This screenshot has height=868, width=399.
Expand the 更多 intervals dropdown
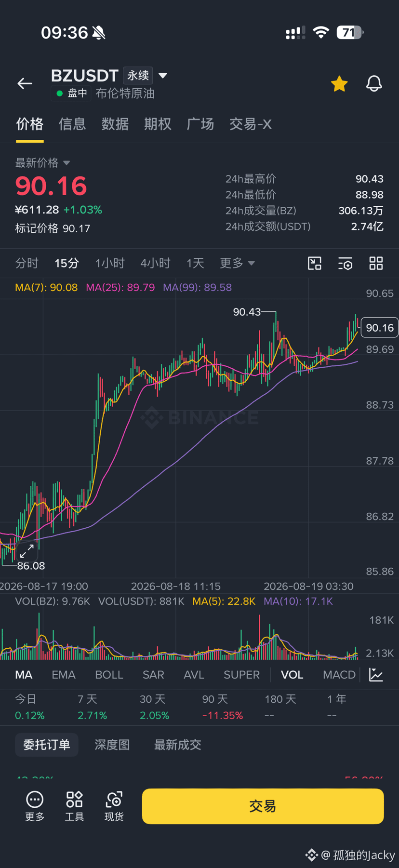237,263
